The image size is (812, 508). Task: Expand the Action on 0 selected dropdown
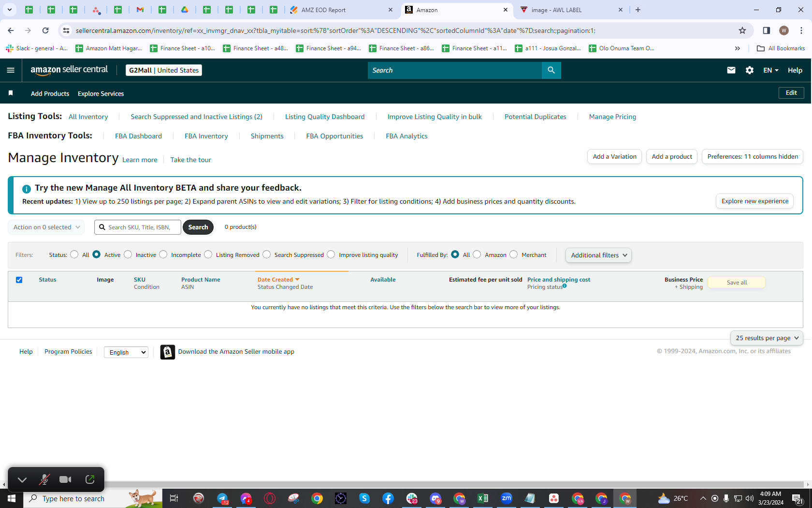[46, 227]
